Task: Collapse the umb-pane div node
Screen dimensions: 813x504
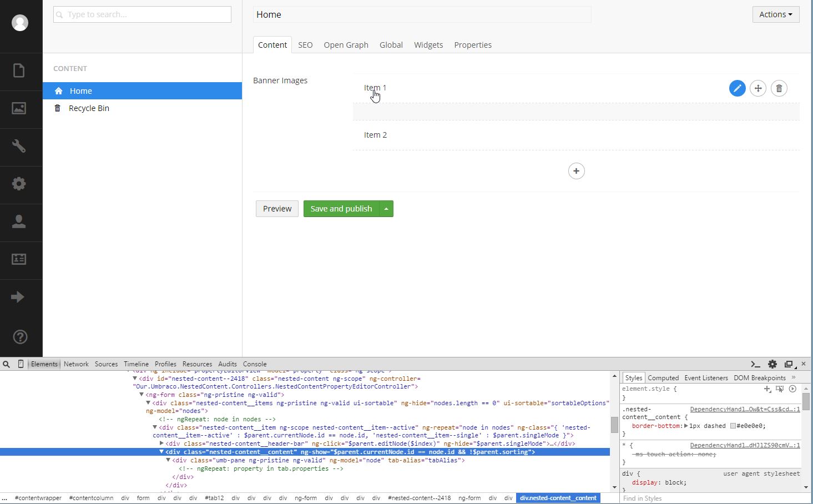Action: point(168,460)
